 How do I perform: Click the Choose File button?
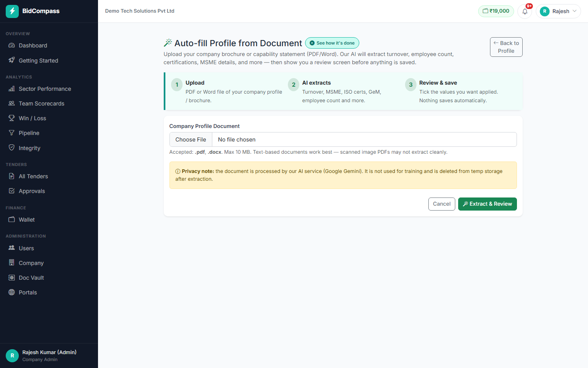tap(191, 139)
